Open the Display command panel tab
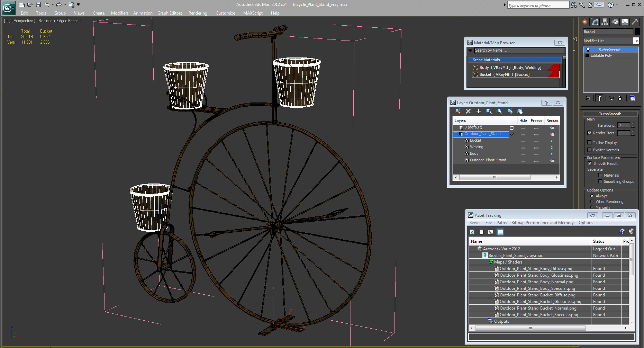Image resolution: width=644 pixels, height=348 pixels. click(625, 21)
